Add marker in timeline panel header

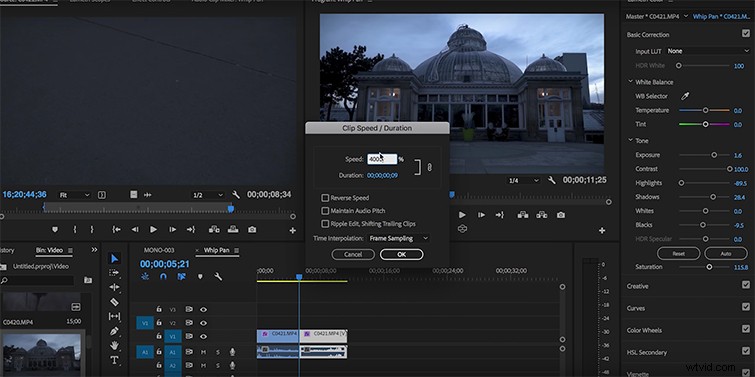point(200,276)
